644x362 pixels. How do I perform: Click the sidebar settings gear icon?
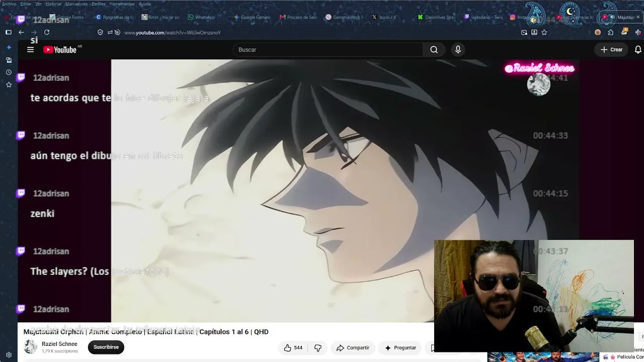point(9,355)
